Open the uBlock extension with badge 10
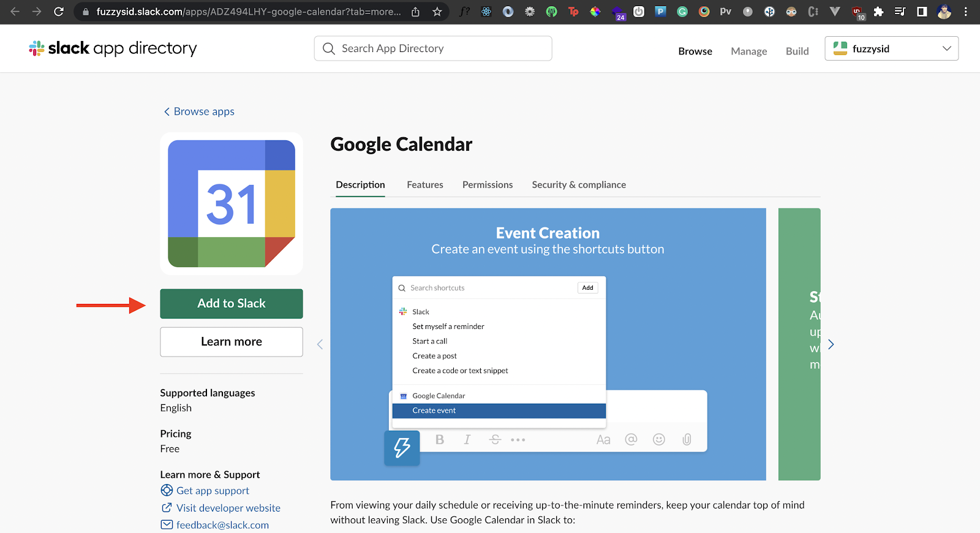This screenshot has width=980, height=533. [x=858, y=12]
